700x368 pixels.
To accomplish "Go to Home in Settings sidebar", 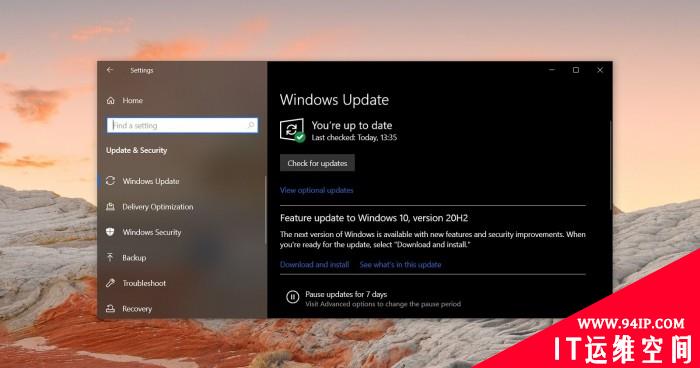I will click(182, 100).
